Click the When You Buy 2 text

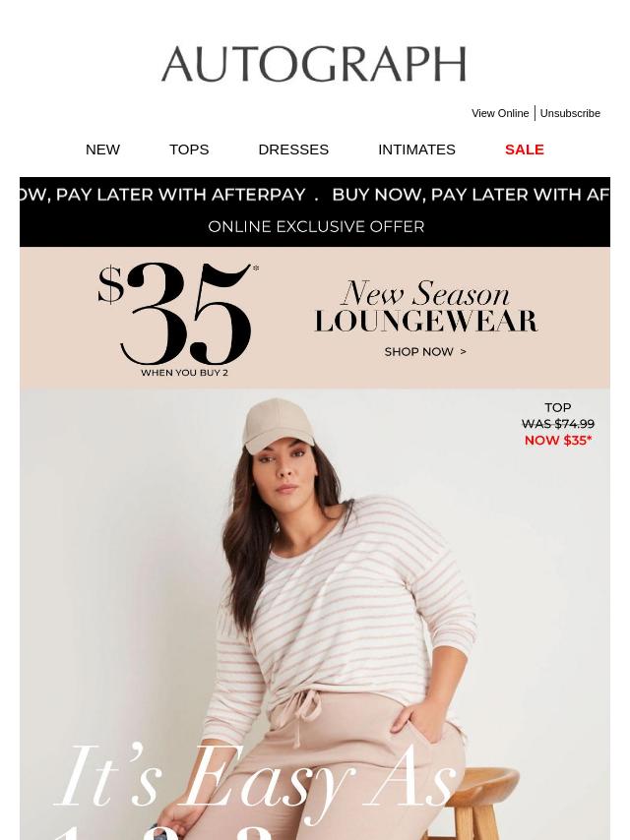[x=184, y=373]
